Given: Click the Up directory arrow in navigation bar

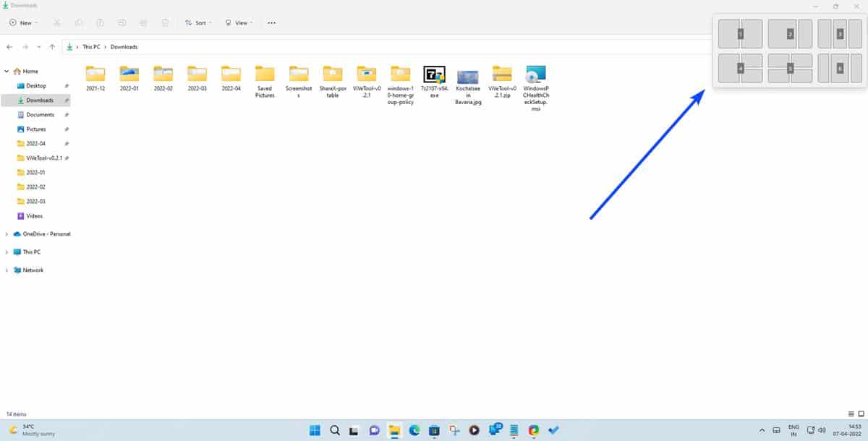Looking at the screenshot, I should [52, 47].
